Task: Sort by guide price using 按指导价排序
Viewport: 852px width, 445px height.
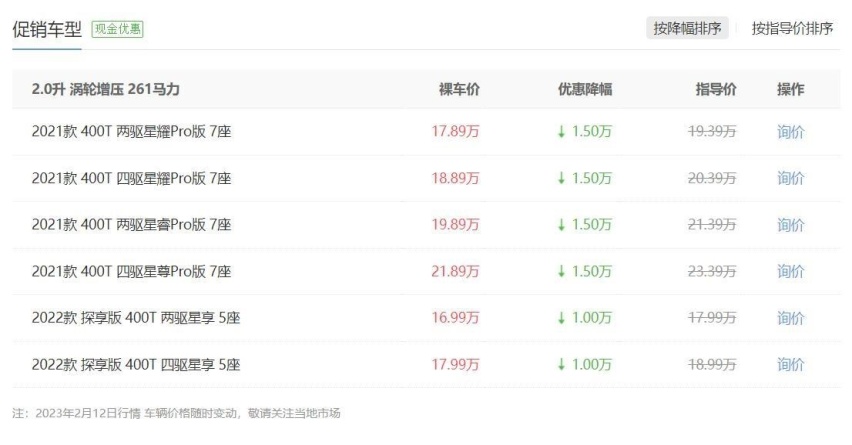Action: click(x=792, y=28)
